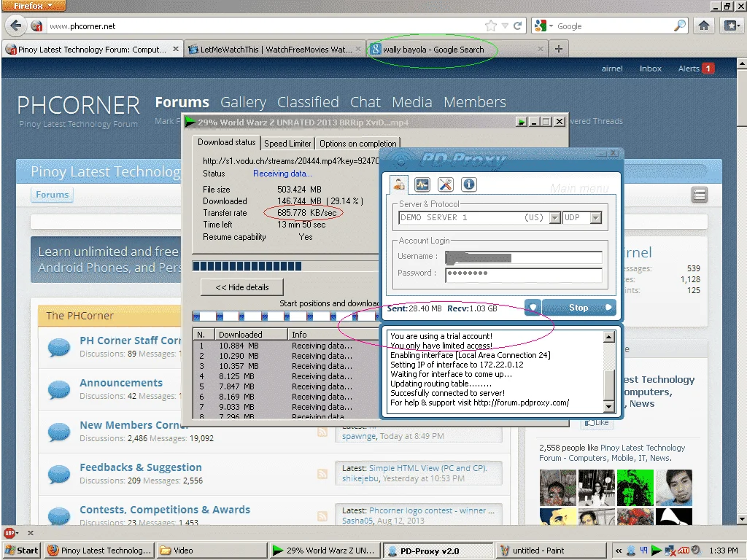
Task: Click the download progress bar
Action: pos(285,265)
